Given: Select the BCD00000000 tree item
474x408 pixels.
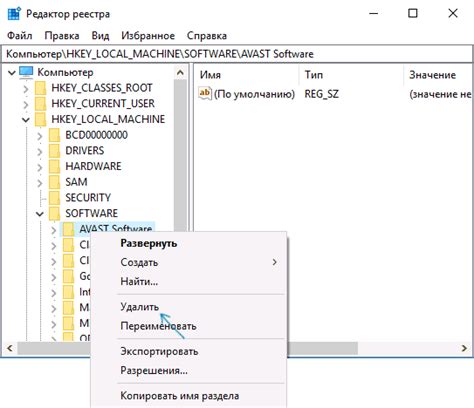Looking at the screenshot, I should coord(96,135).
